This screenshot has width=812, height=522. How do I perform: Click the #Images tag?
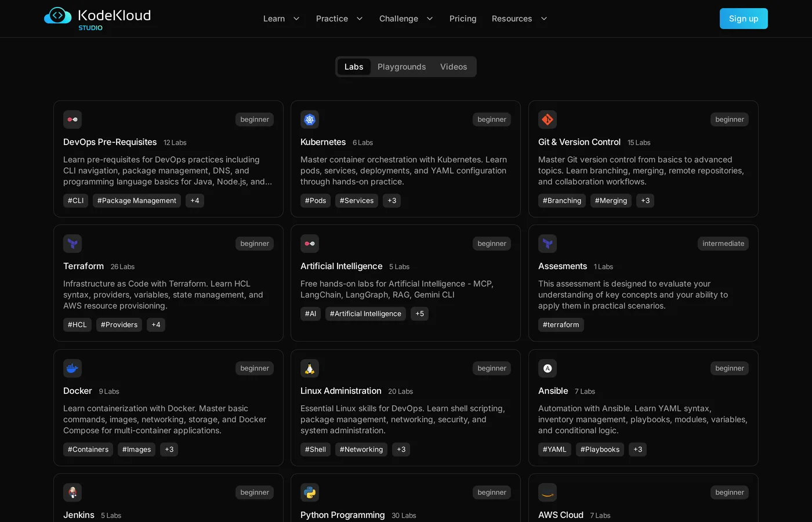click(x=136, y=449)
